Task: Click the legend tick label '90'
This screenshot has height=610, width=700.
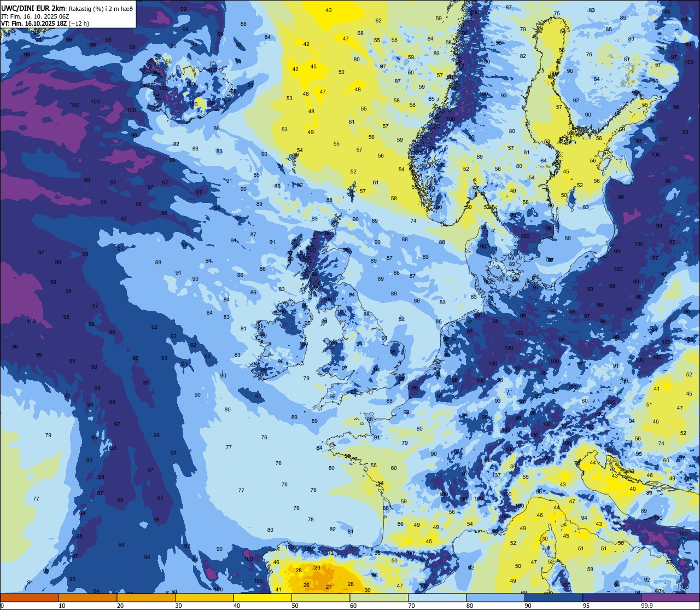Action: (528, 606)
